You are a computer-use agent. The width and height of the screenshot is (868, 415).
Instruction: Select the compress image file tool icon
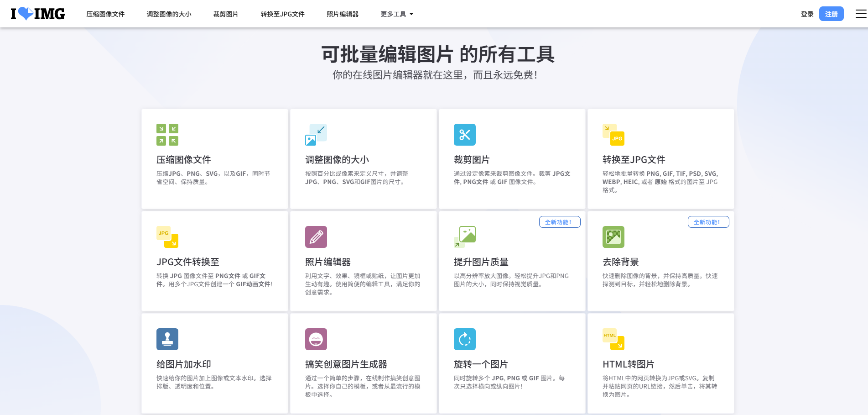point(167,134)
